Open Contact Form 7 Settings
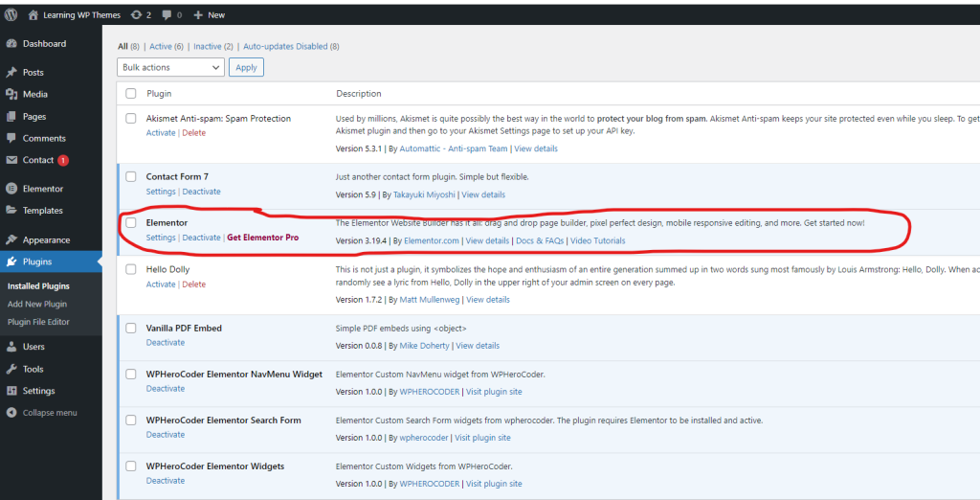This screenshot has height=500, width=980. [x=161, y=192]
